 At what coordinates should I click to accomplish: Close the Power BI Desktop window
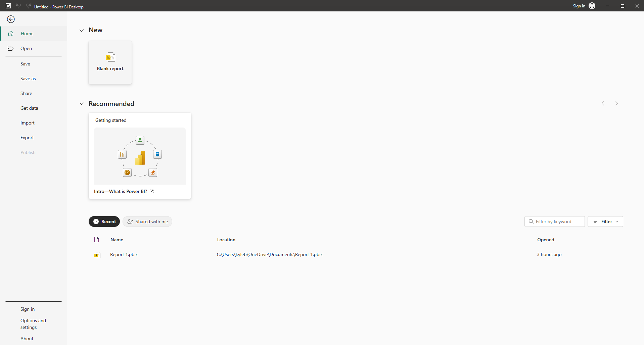(x=637, y=6)
